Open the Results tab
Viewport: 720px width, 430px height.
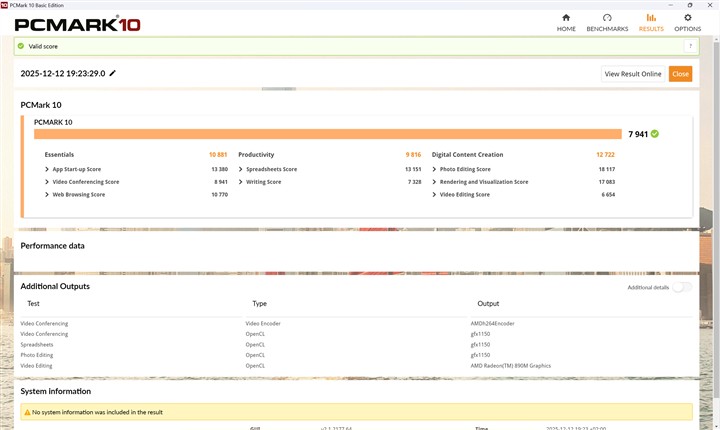point(651,22)
